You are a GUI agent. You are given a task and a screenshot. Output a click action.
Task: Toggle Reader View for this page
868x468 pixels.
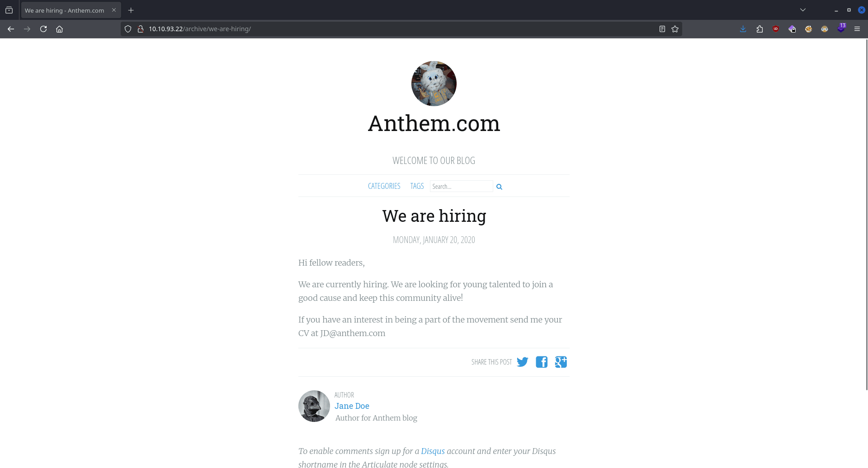coord(662,29)
